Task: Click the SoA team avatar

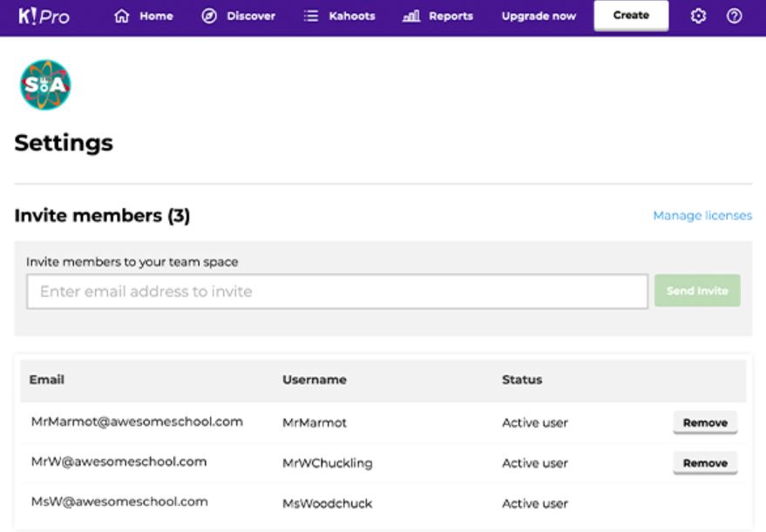Action: point(45,84)
